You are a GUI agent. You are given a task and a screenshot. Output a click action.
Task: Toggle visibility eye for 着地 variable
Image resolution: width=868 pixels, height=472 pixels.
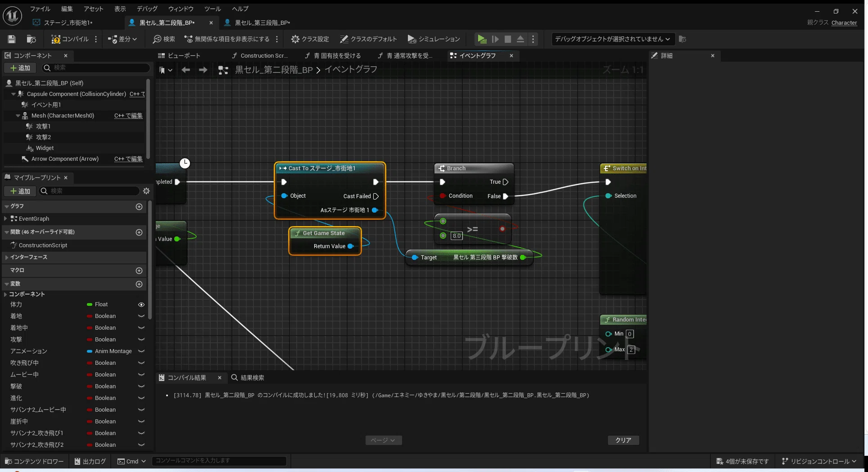point(141,316)
